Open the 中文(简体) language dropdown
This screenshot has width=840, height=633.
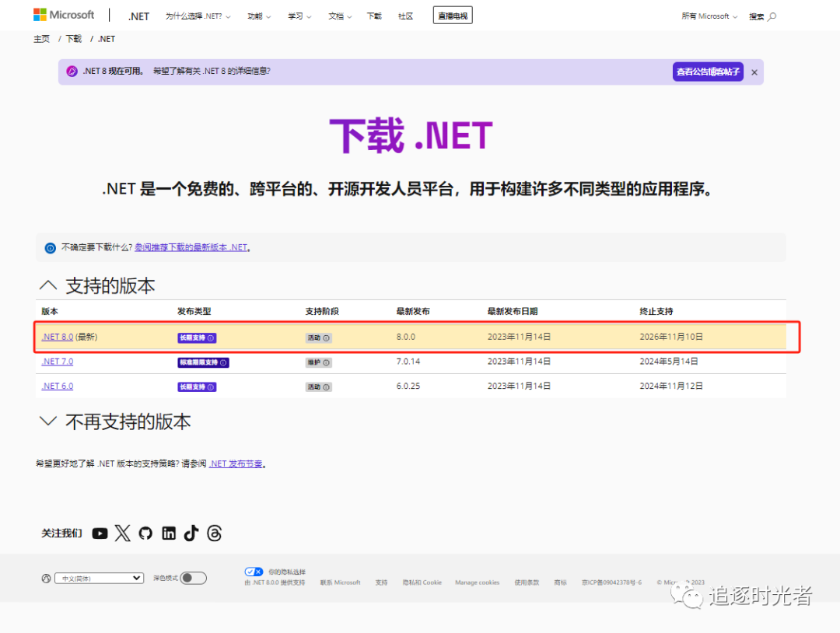[99, 578]
